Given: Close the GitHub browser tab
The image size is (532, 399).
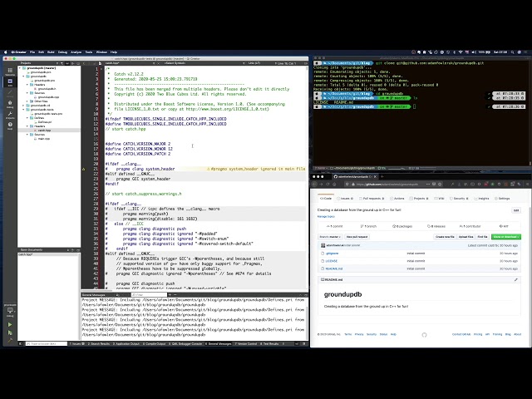Looking at the screenshot, I should pos(375,176).
